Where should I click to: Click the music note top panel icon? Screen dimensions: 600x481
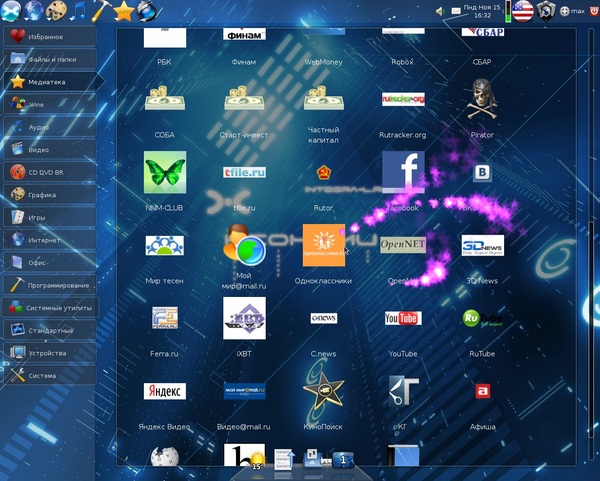(78, 11)
